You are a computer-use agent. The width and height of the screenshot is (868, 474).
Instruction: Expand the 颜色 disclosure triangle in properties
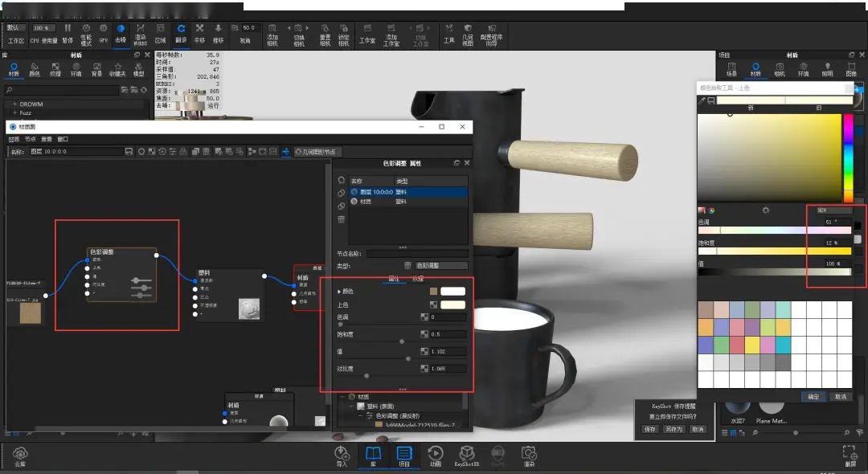339,292
